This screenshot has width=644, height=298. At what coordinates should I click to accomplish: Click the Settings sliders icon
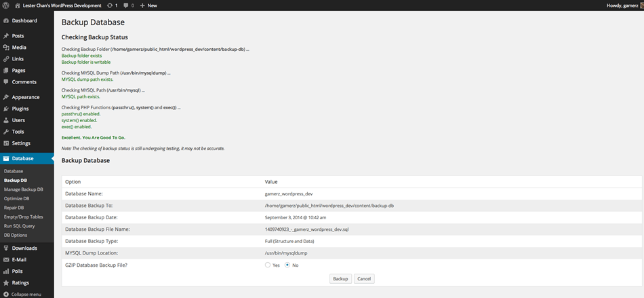click(6, 143)
